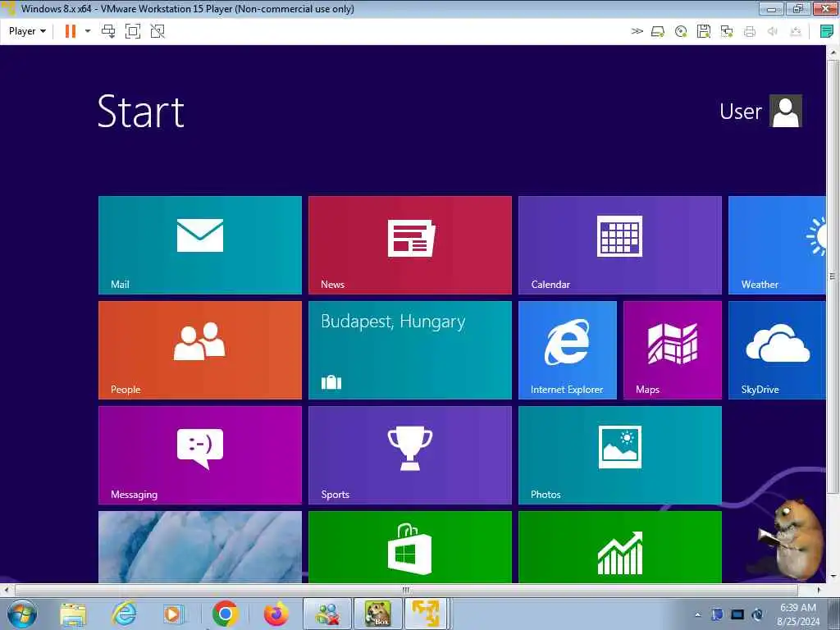Click the vertical scrollbar thumb
Viewport: 840px width, 630px height.
click(x=833, y=276)
